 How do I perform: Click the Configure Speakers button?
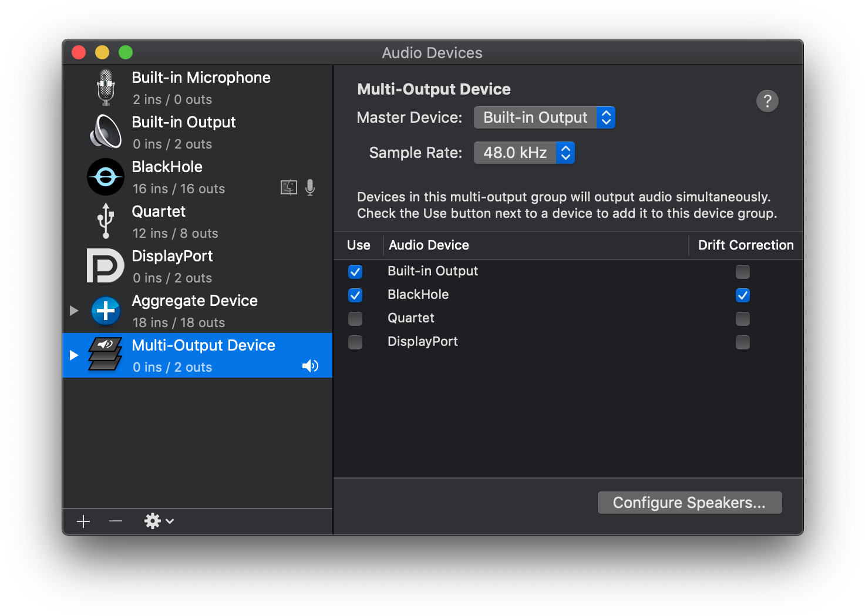tap(689, 503)
